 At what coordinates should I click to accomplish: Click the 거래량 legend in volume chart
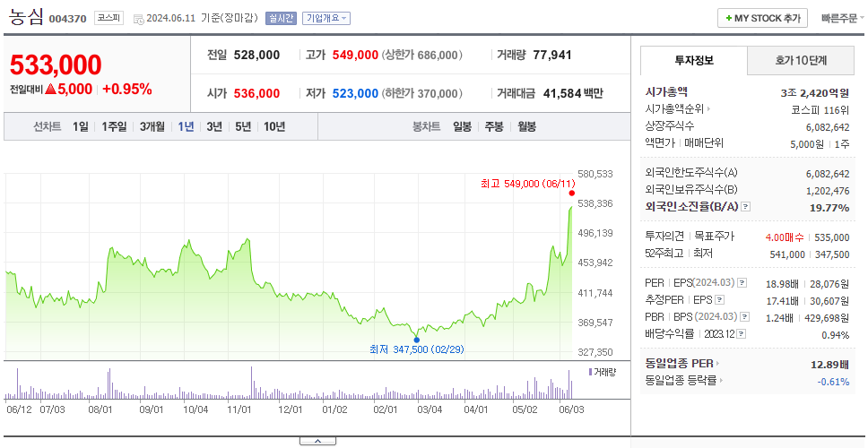602,372
